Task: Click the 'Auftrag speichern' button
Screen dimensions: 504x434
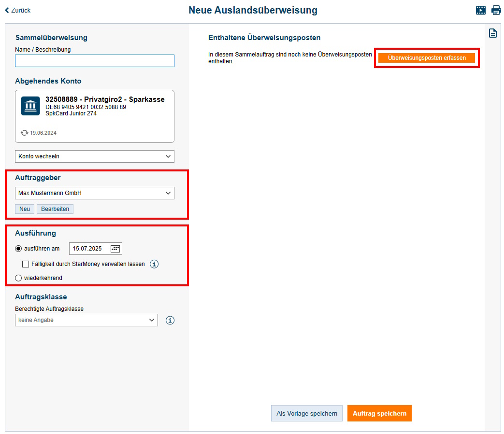Action: pyautogui.click(x=379, y=413)
